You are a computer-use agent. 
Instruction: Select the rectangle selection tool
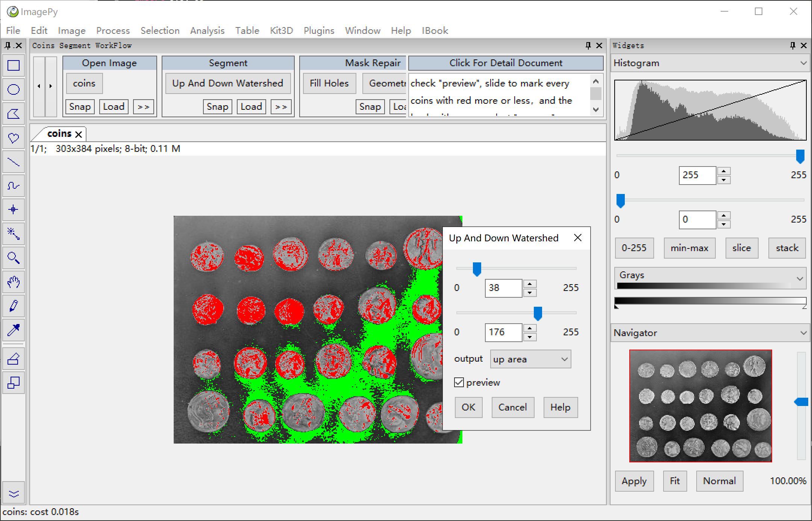tap(14, 66)
